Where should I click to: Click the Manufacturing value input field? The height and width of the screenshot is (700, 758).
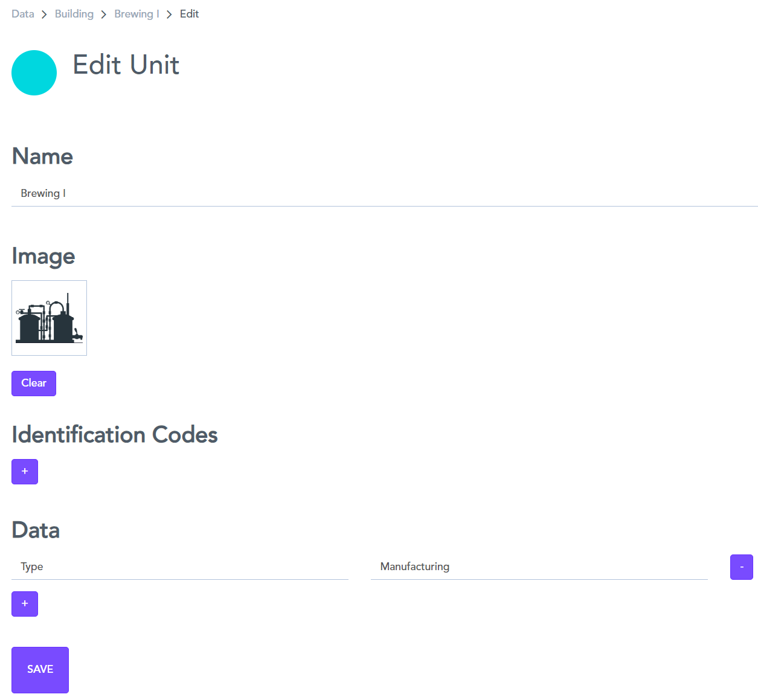click(539, 567)
